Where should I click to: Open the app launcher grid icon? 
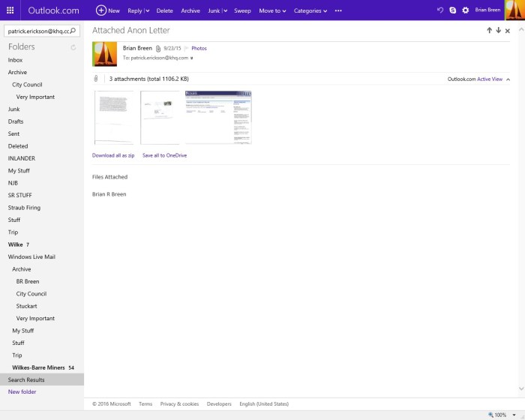[x=10, y=10]
